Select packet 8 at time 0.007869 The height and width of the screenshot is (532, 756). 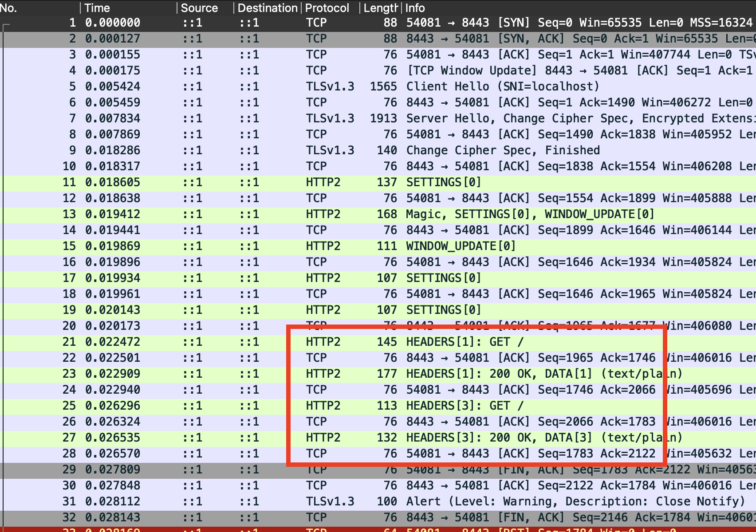pos(378,134)
